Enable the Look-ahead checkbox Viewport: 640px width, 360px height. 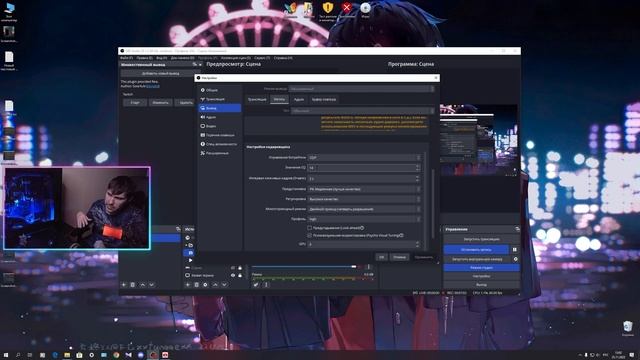pos(309,228)
